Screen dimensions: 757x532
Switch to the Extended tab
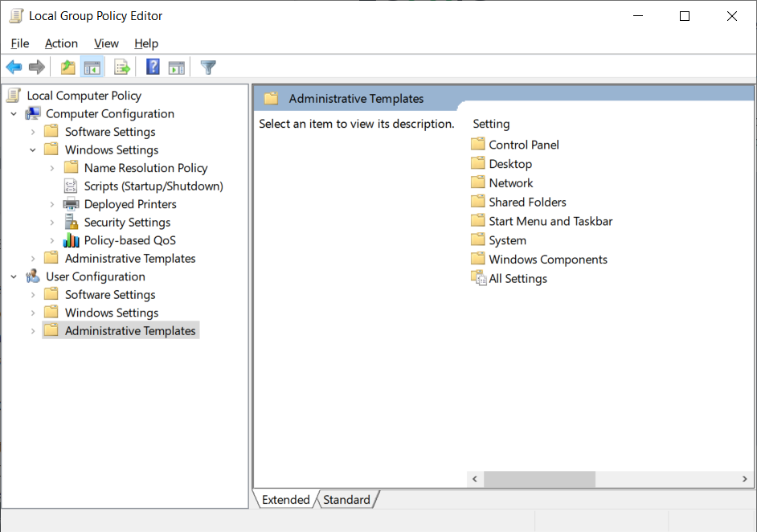(x=286, y=500)
